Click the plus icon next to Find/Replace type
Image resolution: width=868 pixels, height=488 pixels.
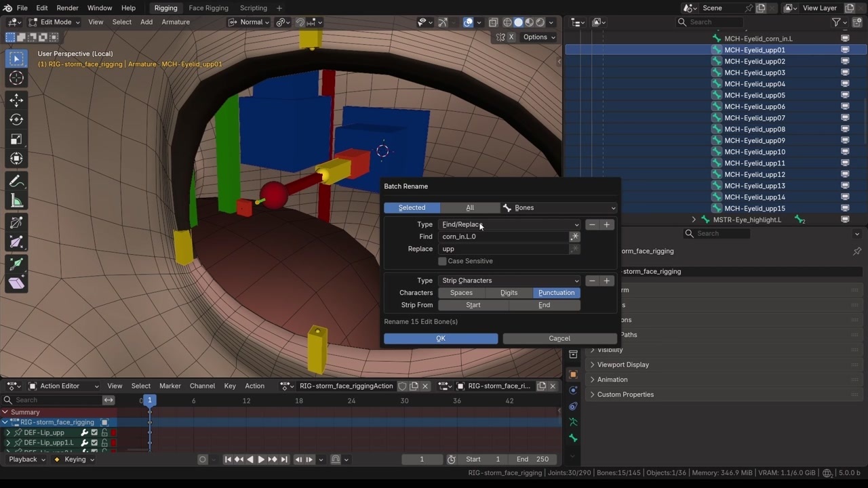pos(607,224)
